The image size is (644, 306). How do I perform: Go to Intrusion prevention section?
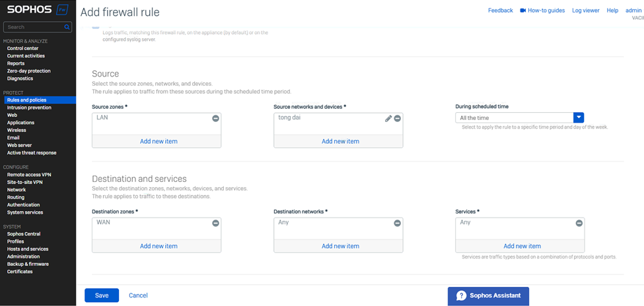click(29, 107)
